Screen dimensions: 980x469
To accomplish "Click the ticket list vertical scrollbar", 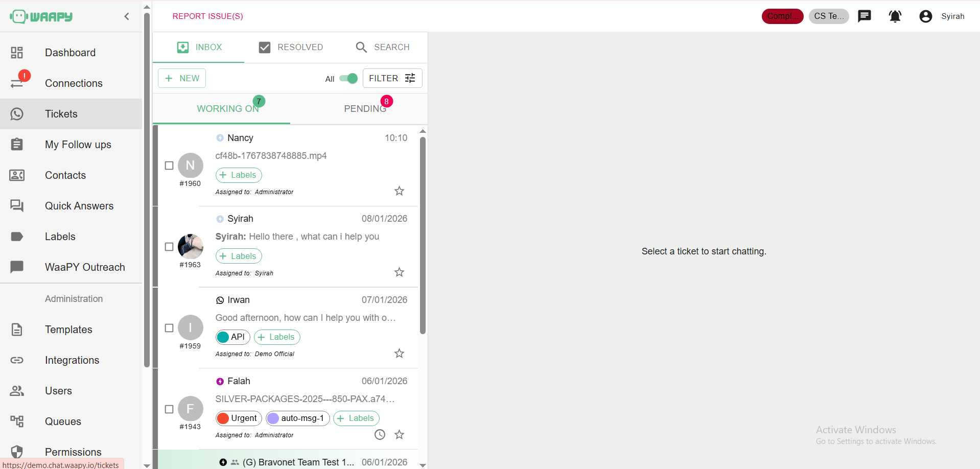I will (423, 236).
